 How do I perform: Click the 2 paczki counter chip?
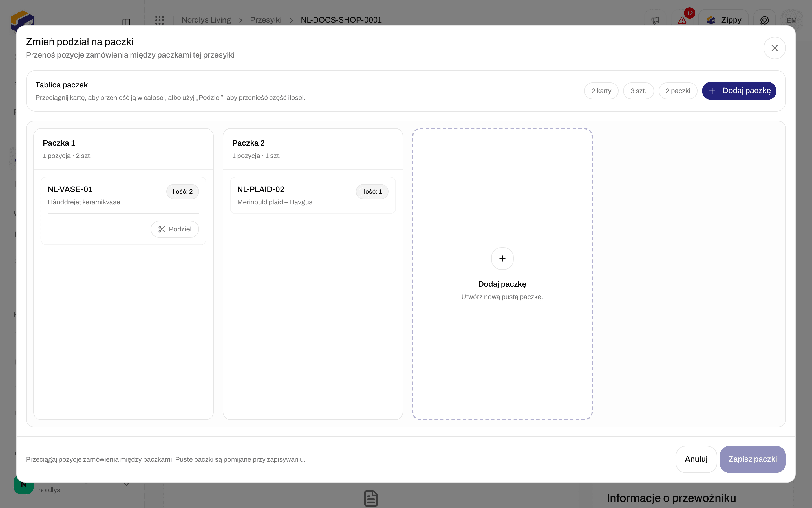tap(678, 91)
